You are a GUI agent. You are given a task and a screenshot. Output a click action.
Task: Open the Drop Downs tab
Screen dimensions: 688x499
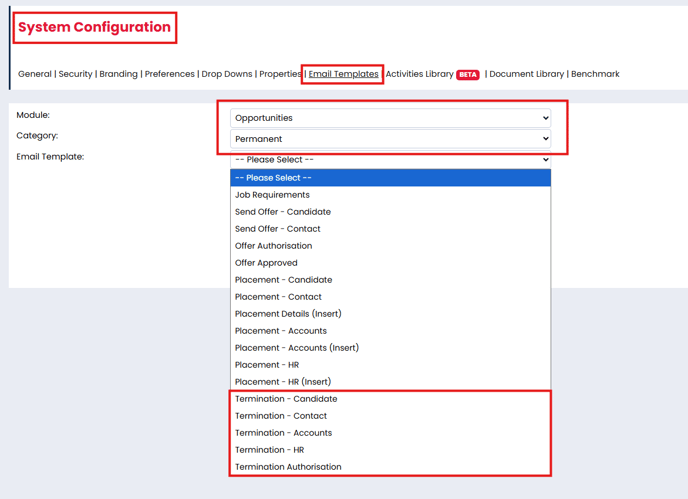coord(227,74)
